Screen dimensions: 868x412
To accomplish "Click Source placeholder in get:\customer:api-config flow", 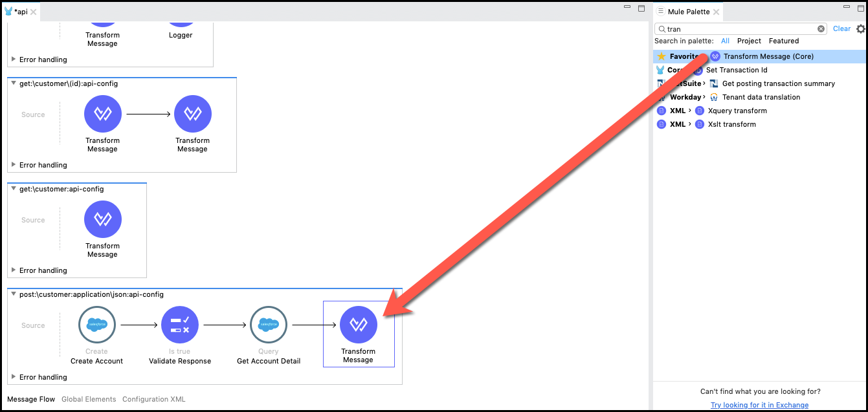I will pos(33,220).
